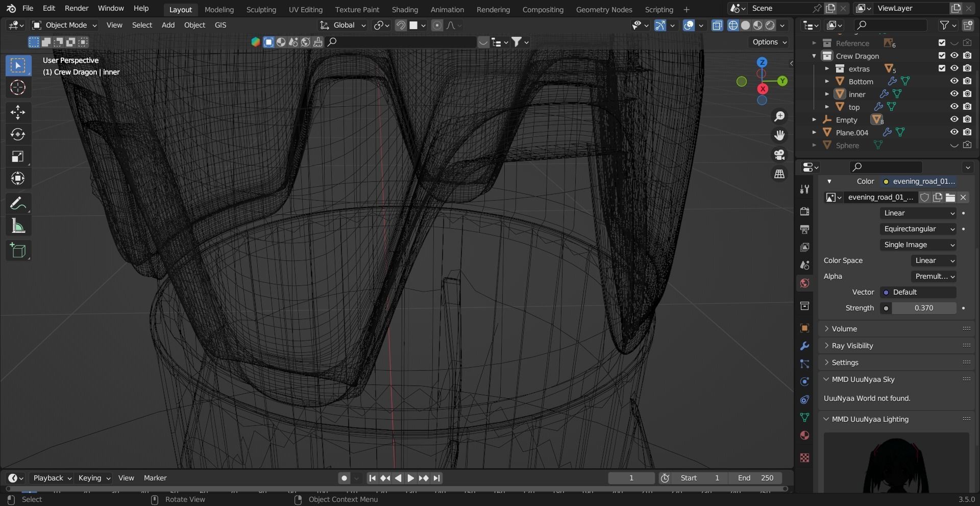Image resolution: width=980 pixels, height=506 pixels.
Task: Activate the Rotate tool
Action: point(18,134)
